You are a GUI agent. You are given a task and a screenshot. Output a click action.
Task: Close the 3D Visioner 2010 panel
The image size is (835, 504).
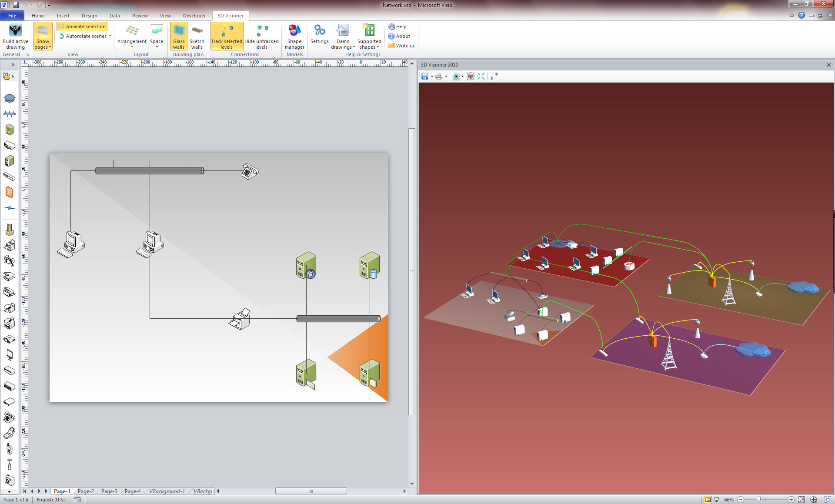tap(828, 65)
